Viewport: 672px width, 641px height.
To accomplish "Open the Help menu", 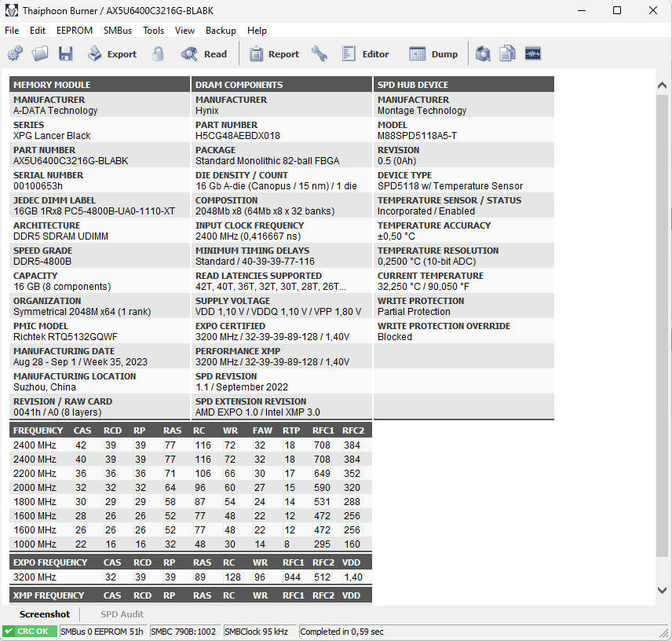I will click(257, 31).
